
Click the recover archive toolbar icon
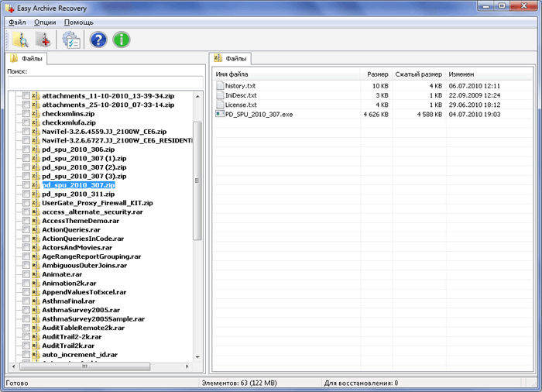tap(43, 40)
